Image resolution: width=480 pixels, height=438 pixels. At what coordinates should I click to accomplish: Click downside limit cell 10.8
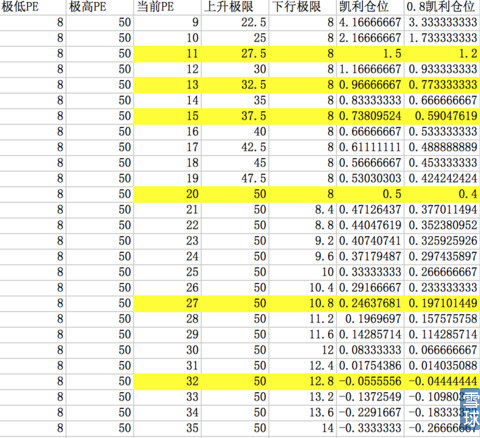[x=302, y=303]
